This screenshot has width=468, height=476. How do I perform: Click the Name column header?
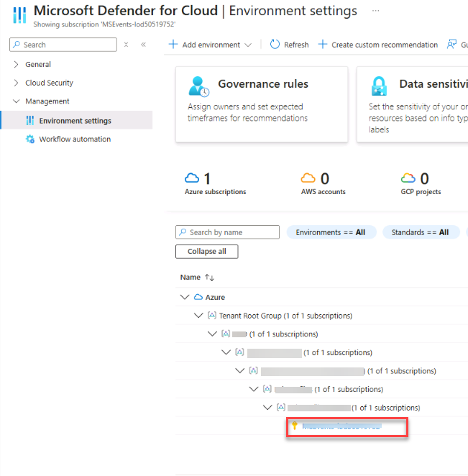[x=191, y=277]
